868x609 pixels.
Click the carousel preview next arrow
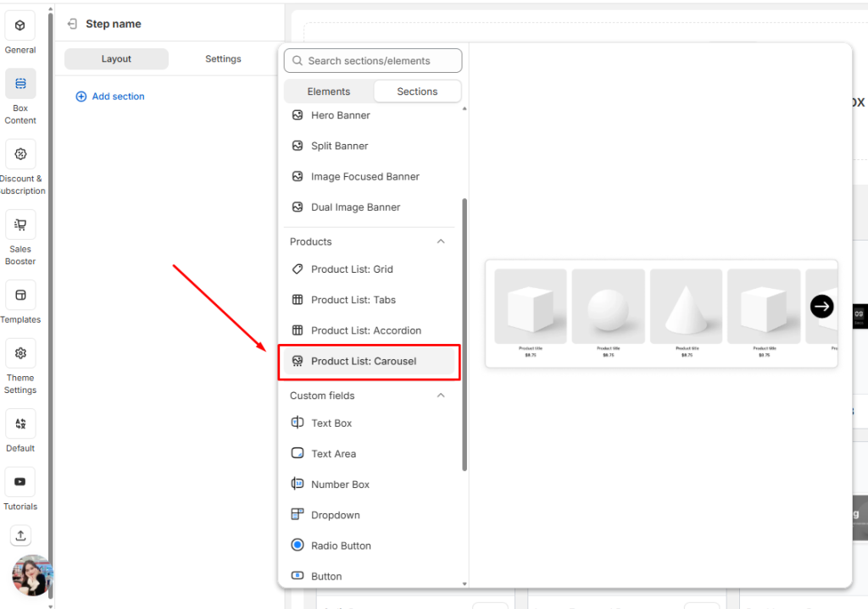[x=821, y=307]
